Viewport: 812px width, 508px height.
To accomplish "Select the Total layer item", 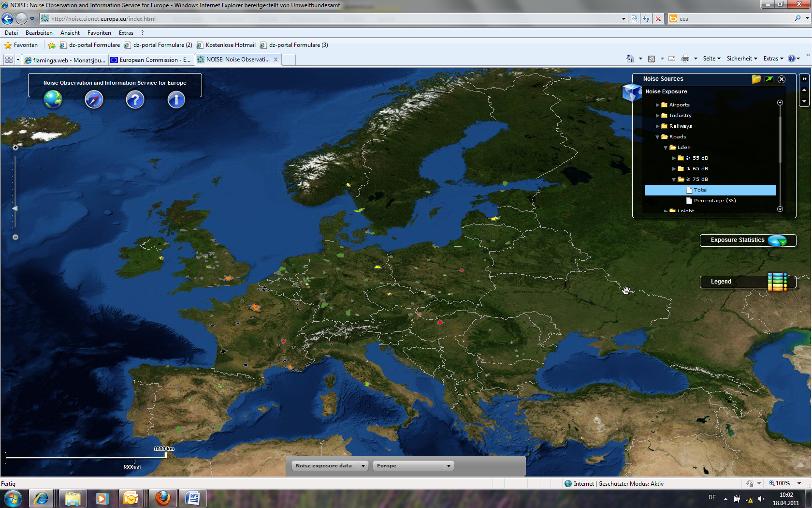I will pos(710,190).
